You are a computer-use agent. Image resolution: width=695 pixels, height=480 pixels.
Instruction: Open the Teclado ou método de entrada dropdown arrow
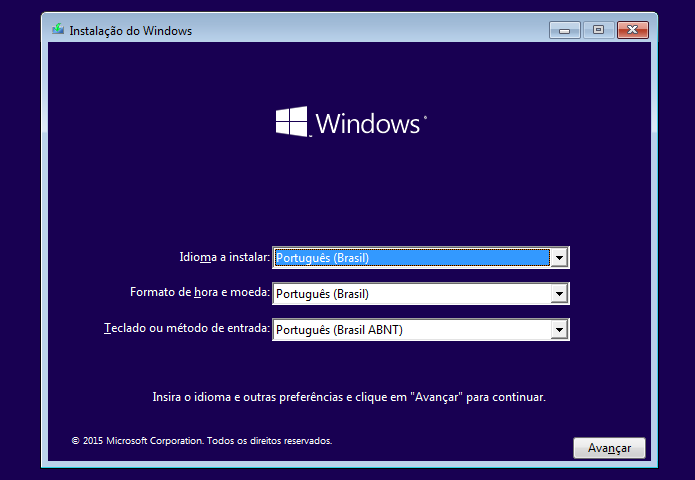[x=559, y=329]
